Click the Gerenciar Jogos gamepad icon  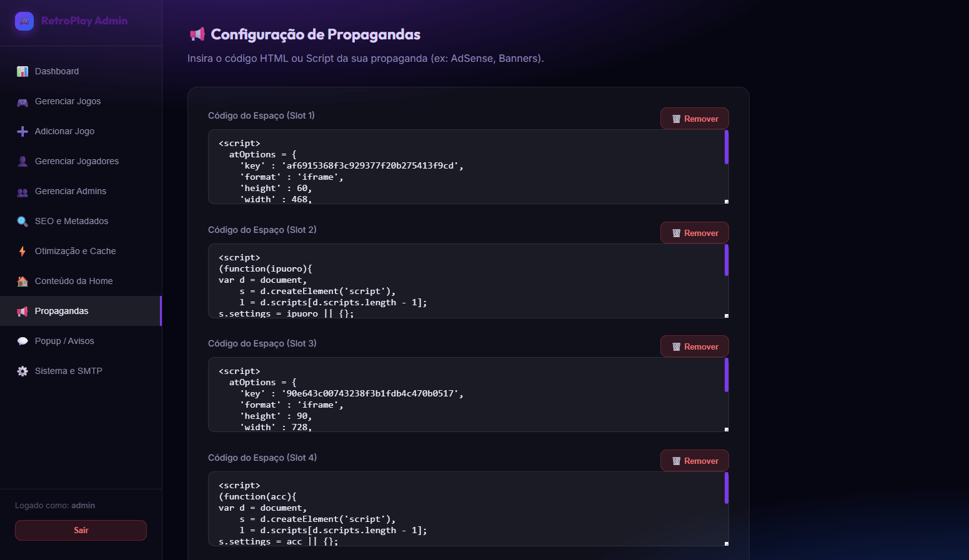pyautogui.click(x=22, y=102)
